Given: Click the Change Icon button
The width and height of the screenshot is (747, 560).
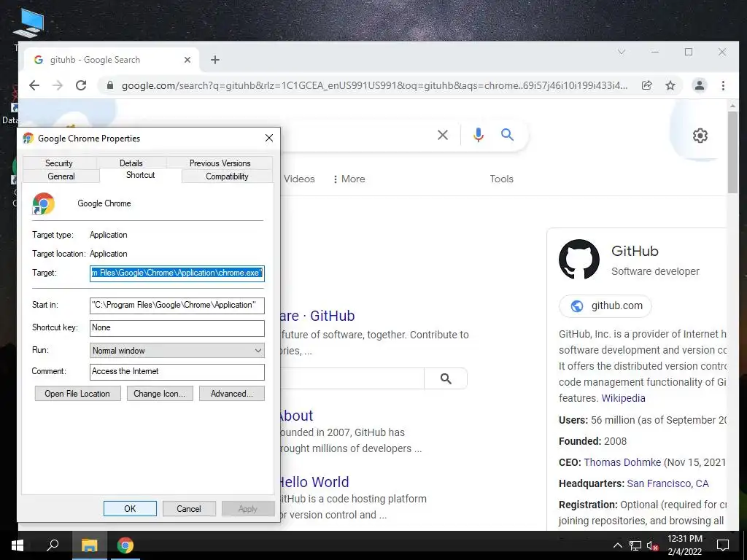Looking at the screenshot, I should [x=160, y=394].
